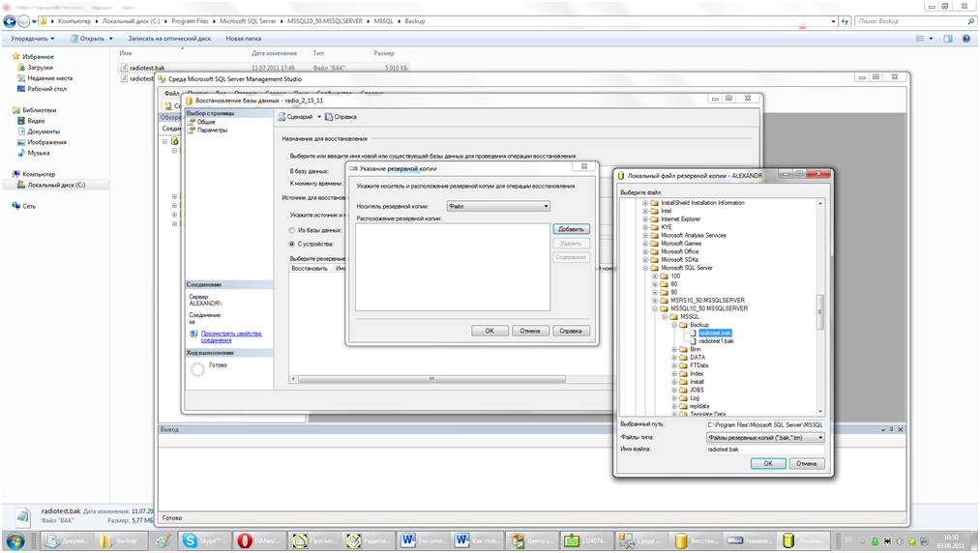Collapse the Backup folder node
This screenshot has height=553, width=980.
674,325
